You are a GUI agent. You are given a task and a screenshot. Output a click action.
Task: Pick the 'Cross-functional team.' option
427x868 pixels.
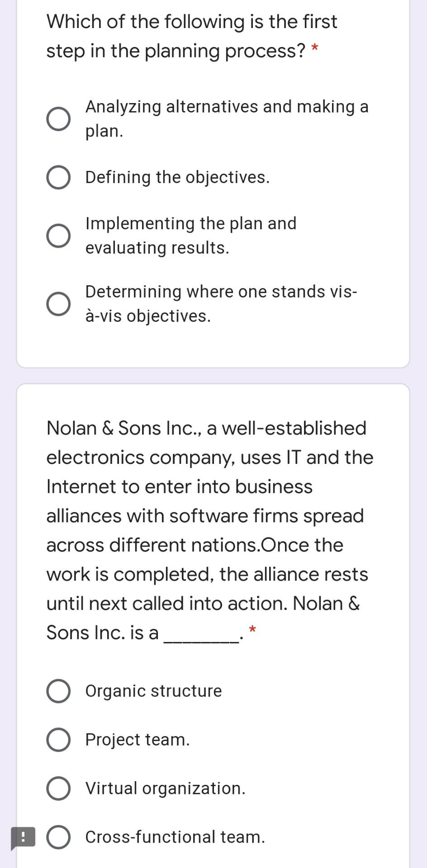(x=58, y=837)
